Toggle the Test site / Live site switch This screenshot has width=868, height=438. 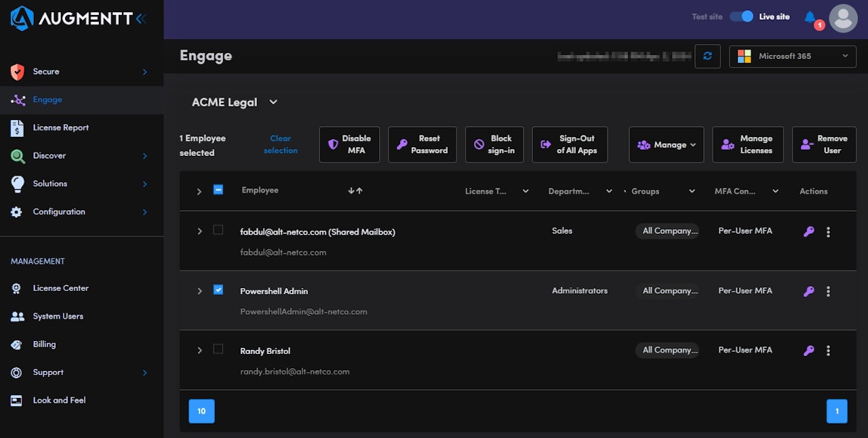click(x=741, y=17)
